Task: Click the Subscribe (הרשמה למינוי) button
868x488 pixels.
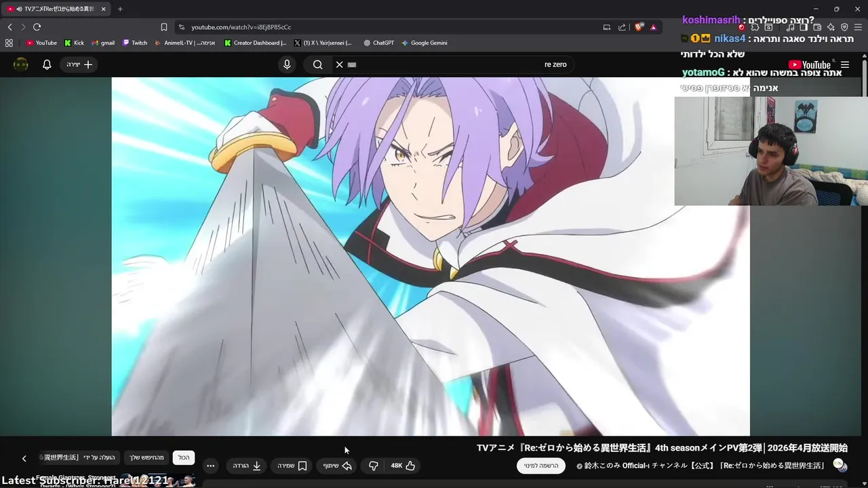Action: (541, 466)
